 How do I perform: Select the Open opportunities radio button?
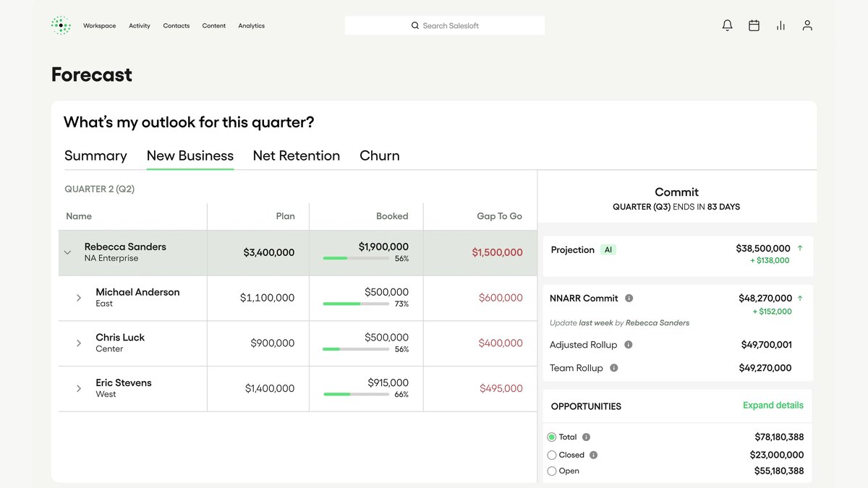click(x=552, y=471)
